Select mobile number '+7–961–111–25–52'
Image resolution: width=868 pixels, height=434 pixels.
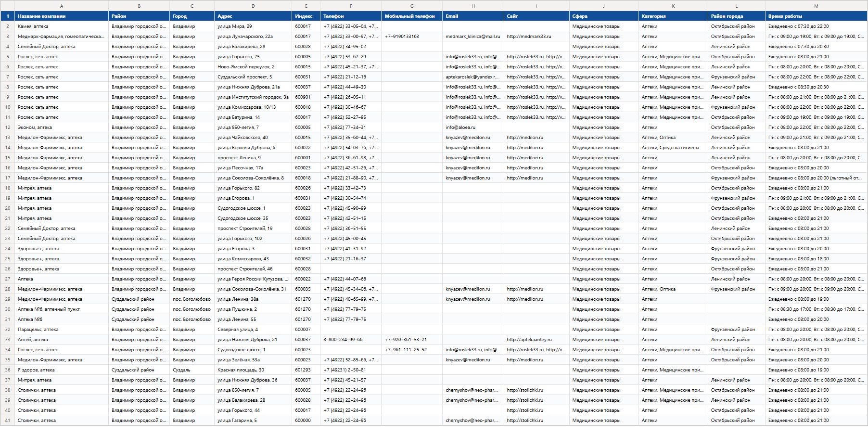click(x=412, y=350)
